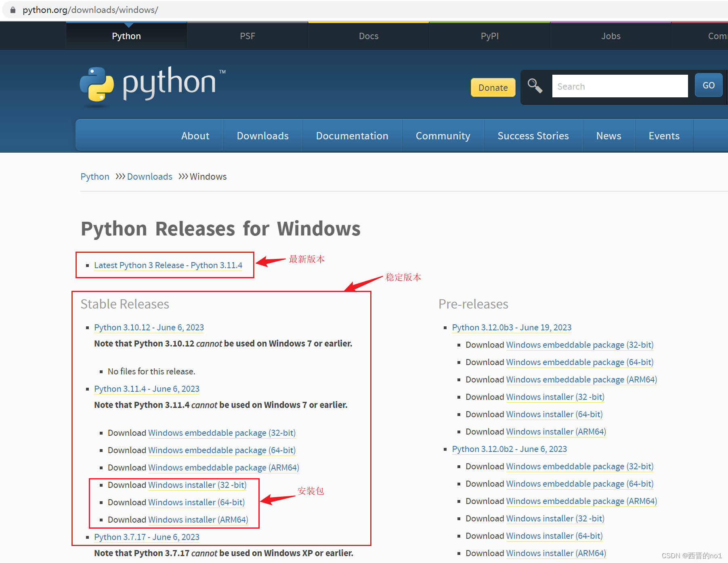This screenshot has width=728, height=563.
Task: Download 3.11.4 Windows installer (ARM64)
Action: 198,520
